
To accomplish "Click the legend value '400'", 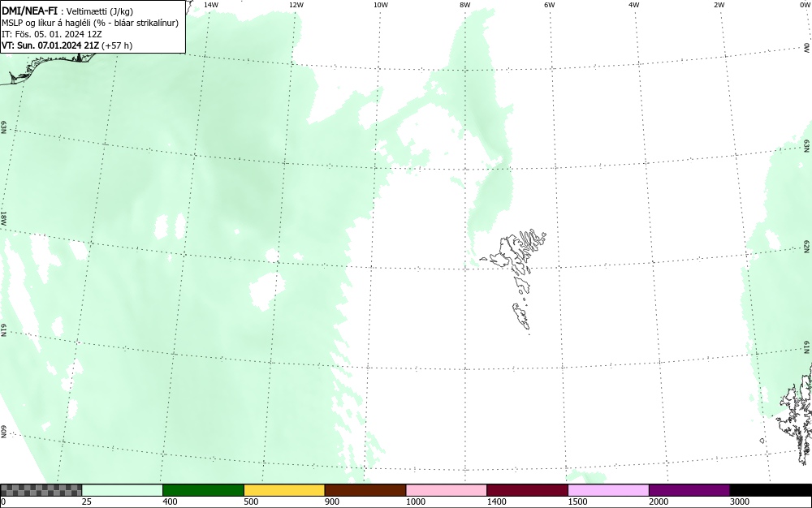I will tap(170, 502).
